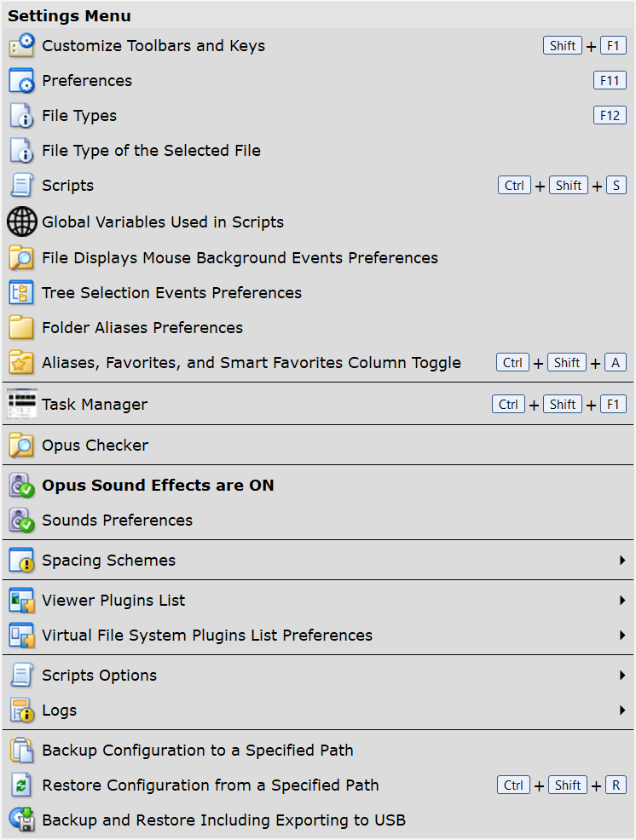Expand the Logs submenu arrow
The height and width of the screenshot is (840, 636).
623,711
